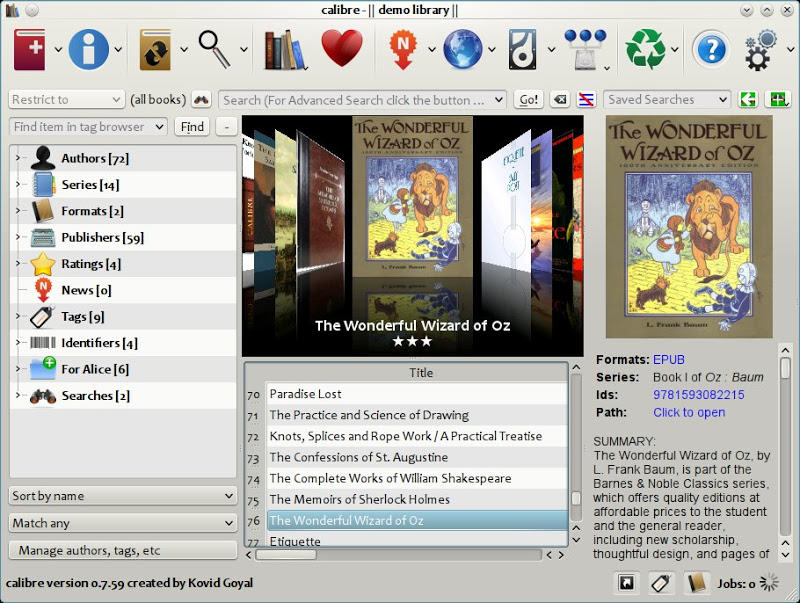Open the Saved Searches dropdown
800x603 pixels.
pos(665,99)
